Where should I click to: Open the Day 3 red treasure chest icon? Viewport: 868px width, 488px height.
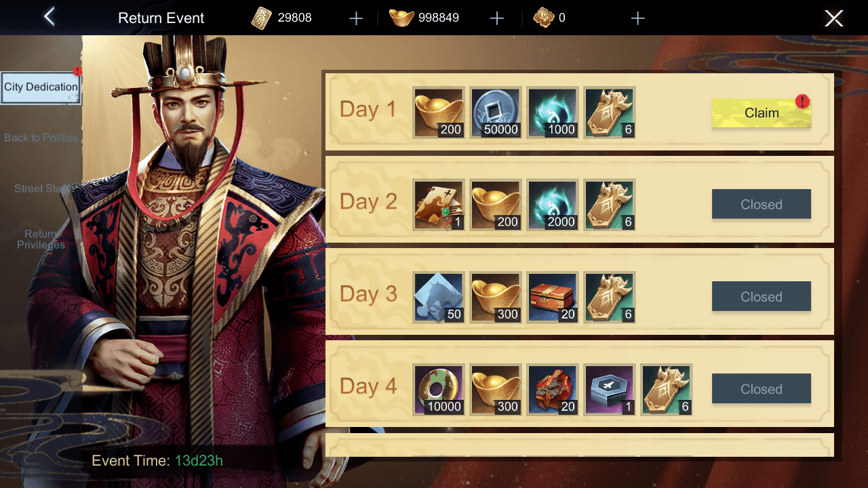[x=553, y=297]
